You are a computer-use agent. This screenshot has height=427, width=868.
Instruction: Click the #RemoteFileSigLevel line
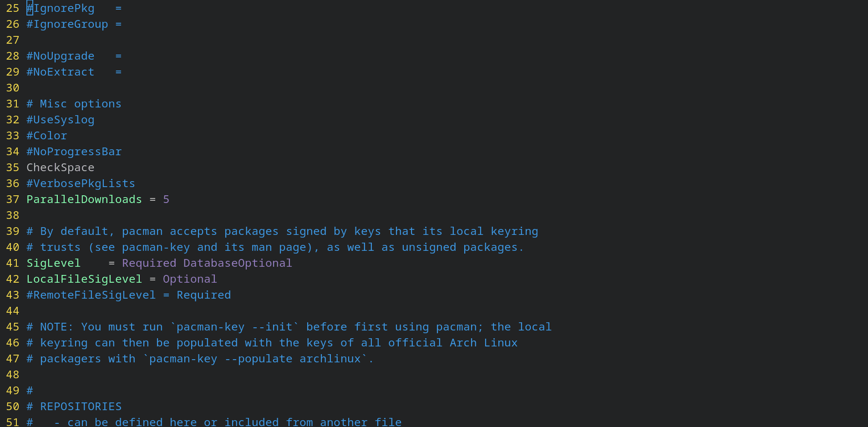click(128, 295)
